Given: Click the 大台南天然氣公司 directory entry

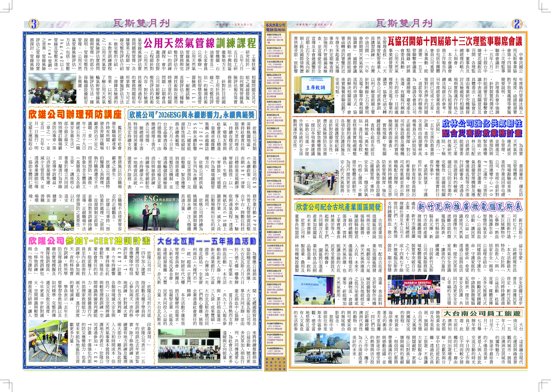Looking at the screenshot, I should (x=275, y=249).
